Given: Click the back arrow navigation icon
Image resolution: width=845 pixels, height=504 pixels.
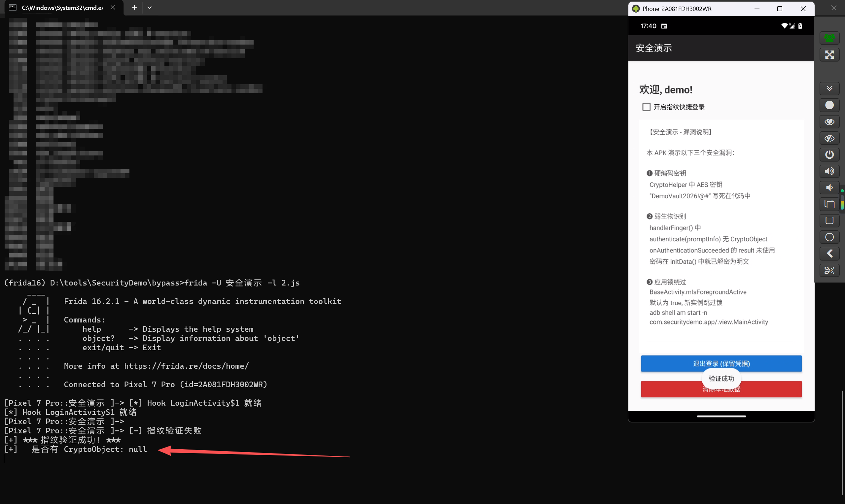Looking at the screenshot, I should click(x=829, y=254).
